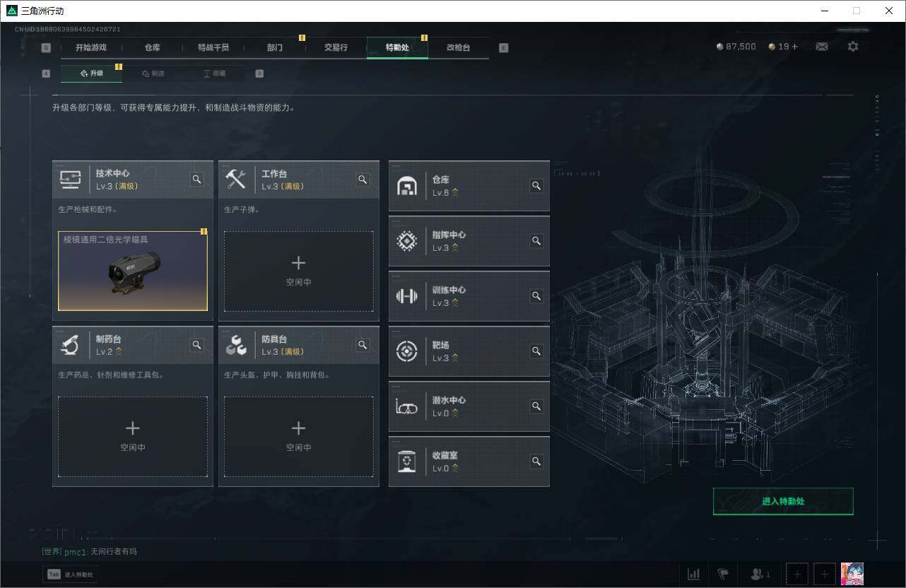Click the 指挥中心 name label
This screenshot has height=588, width=906.
click(x=449, y=235)
